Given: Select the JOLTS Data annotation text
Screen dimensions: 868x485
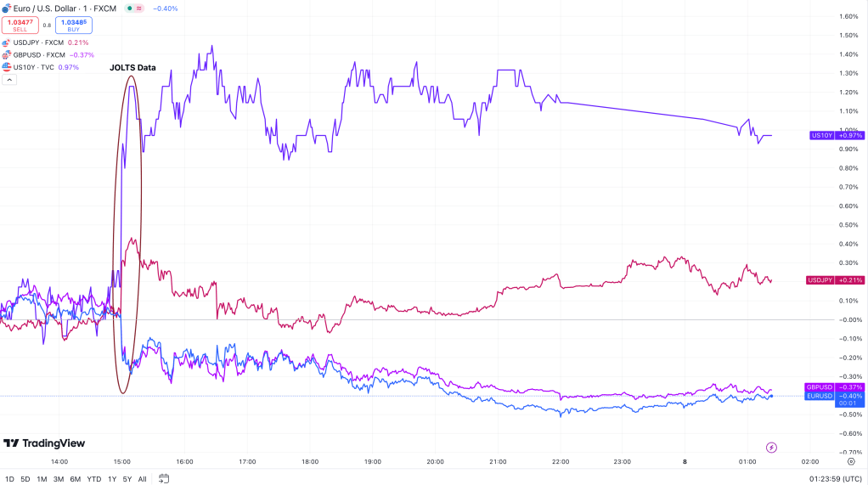Looking at the screenshot, I should point(132,67).
